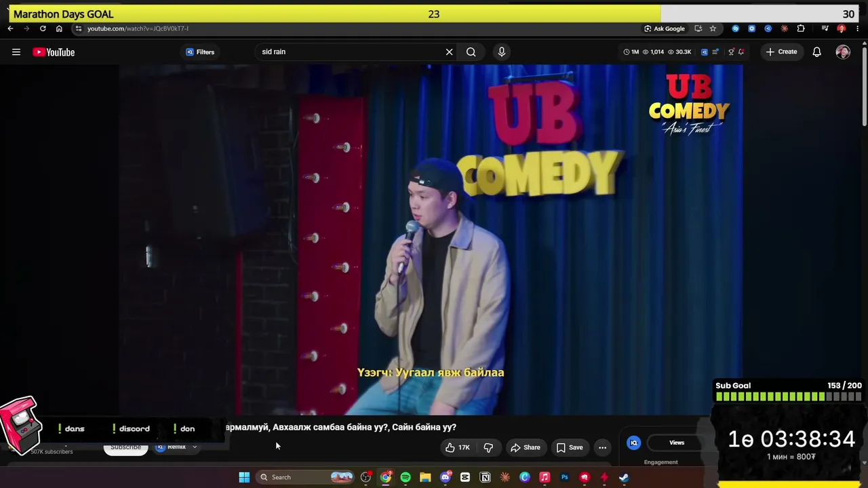Open Canva from the taskbar
This screenshot has width=868, height=488.
[525, 477]
